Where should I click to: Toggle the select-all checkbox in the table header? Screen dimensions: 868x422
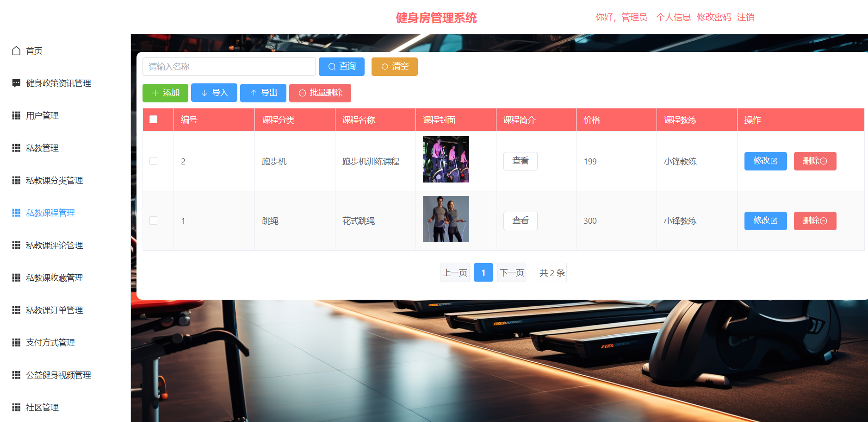[x=154, y=120]
